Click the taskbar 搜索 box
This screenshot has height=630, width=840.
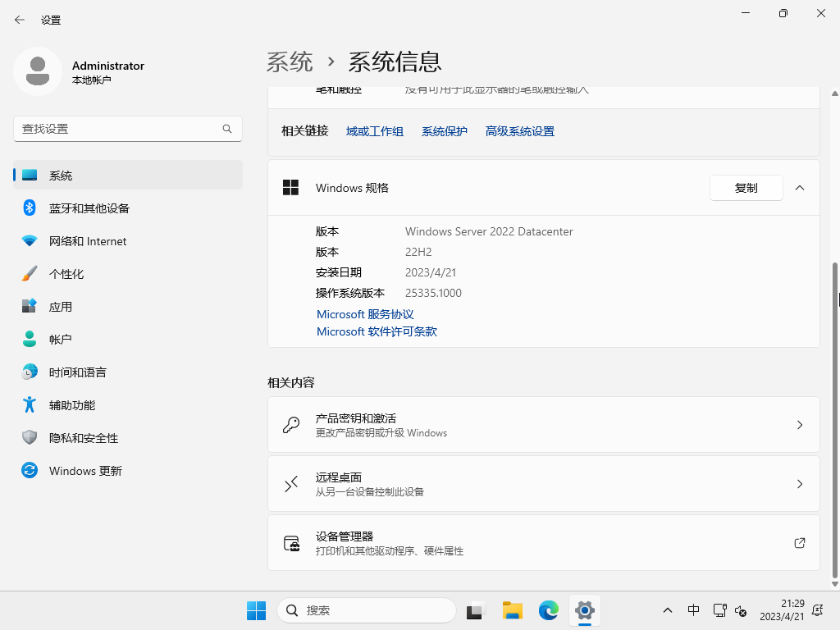click(367, 610)
